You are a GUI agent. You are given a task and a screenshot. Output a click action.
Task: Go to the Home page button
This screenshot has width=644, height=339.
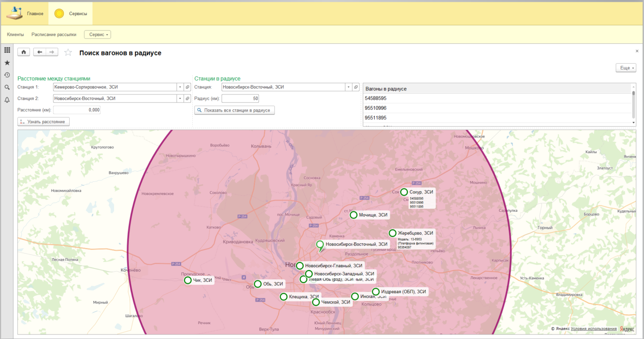coord(24,52)
